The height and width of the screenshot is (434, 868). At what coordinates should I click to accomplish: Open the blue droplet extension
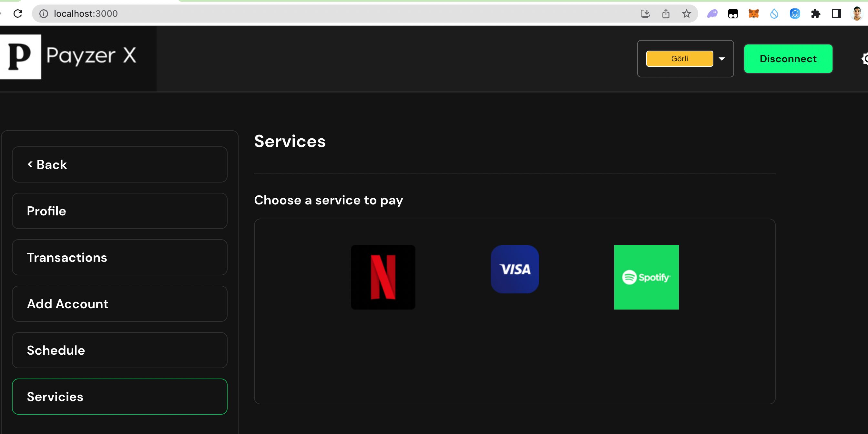tap(774, 14)
